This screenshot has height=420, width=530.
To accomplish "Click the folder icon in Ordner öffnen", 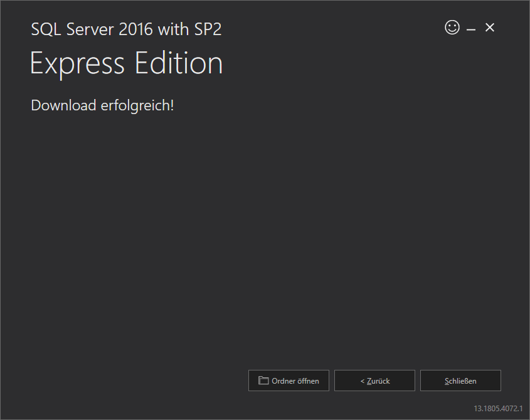I will (263, 381).
